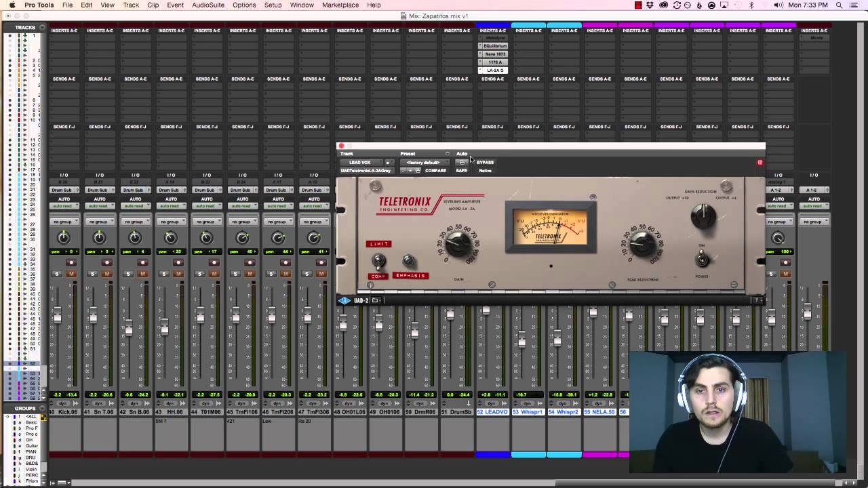868x488 pixels.
Task: Select the Whispr2 track name
Action: [564, 411]
